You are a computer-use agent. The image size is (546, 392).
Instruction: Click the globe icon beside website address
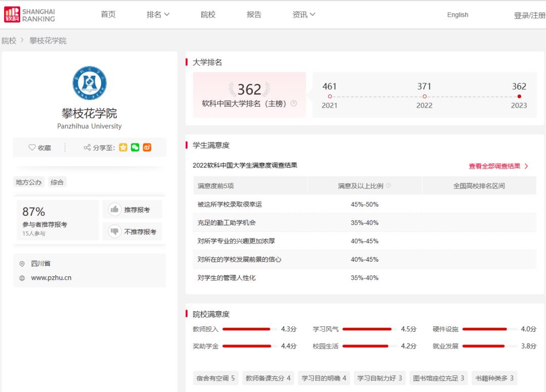pos(22,278)
